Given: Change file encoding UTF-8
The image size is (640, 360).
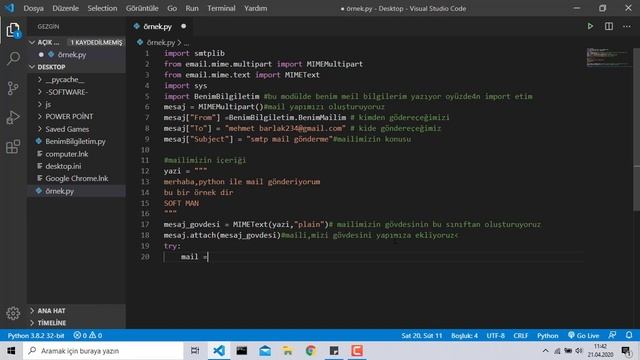Looking at the screenshot, I should click(x=496, y=336).
